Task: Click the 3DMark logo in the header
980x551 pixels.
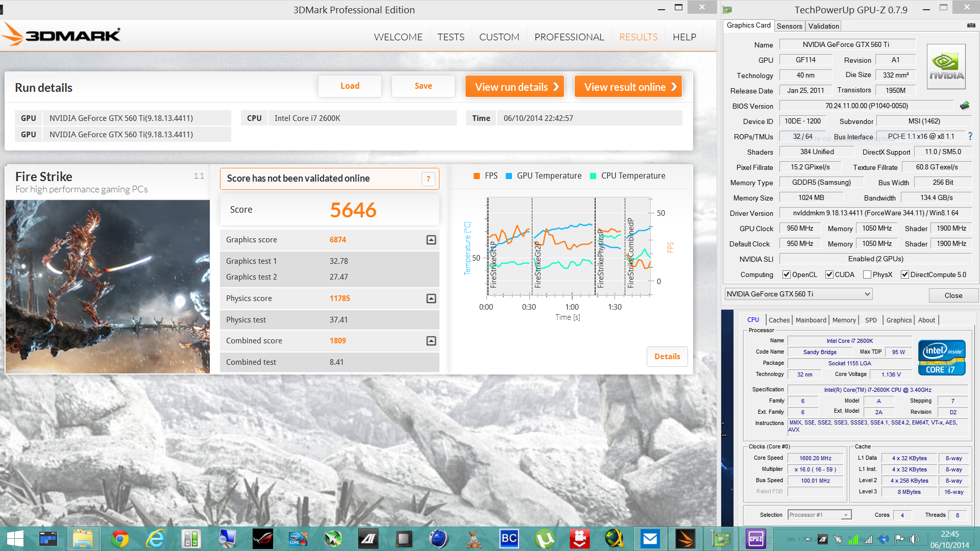Action: pyautogui.click(x=61, y=35)
